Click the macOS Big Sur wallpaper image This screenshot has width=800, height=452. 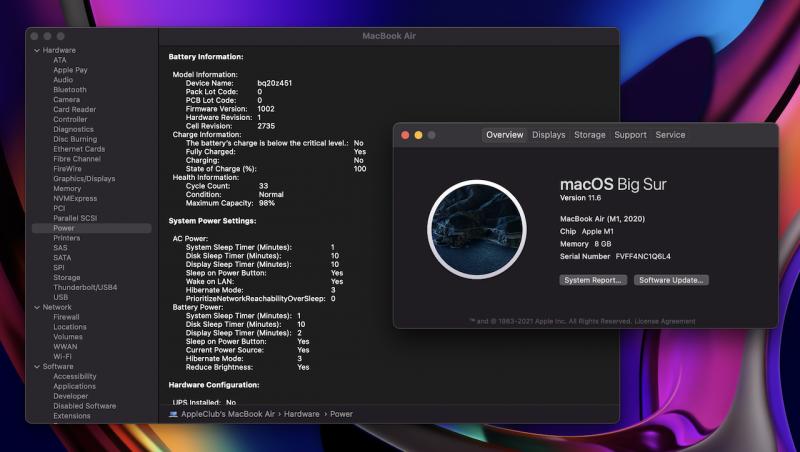coord(477,229)
